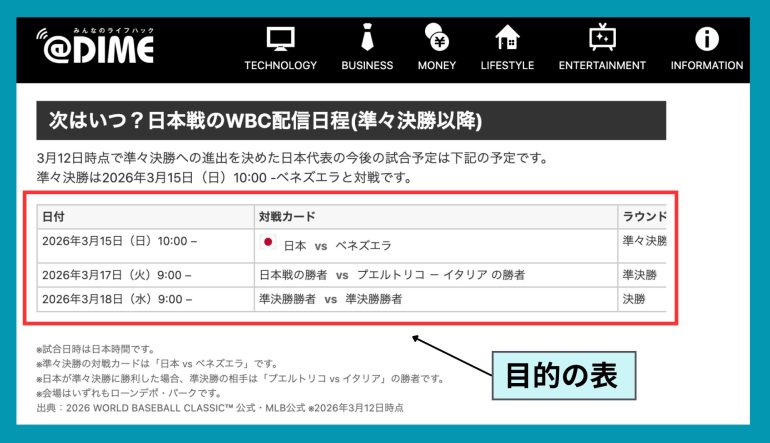This screenshot has height=443, width=770.
Task: Select the 日本 vs ベネズエラ matchup cell
Action: (x=436, y=246)
